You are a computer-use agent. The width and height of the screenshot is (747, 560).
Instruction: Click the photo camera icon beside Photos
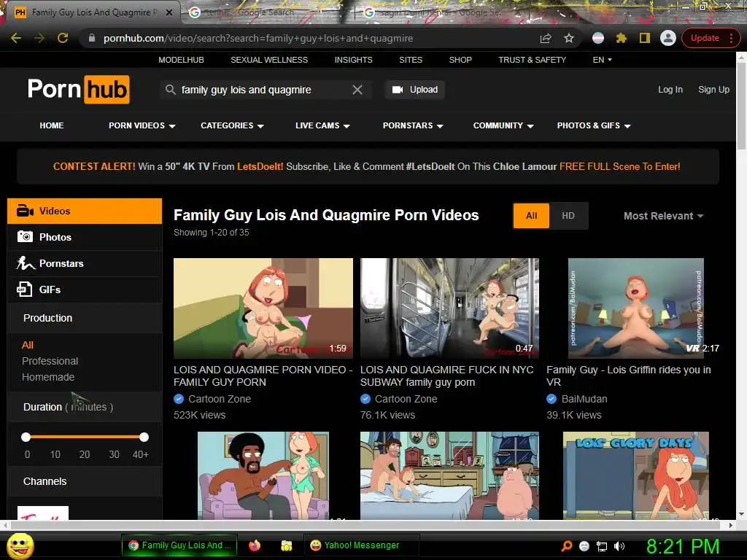point(25,237)
